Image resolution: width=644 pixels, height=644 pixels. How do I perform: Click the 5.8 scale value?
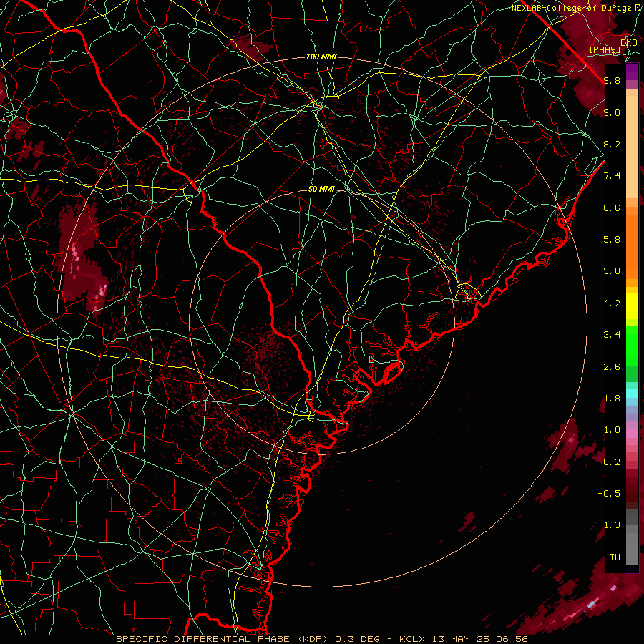612,240
